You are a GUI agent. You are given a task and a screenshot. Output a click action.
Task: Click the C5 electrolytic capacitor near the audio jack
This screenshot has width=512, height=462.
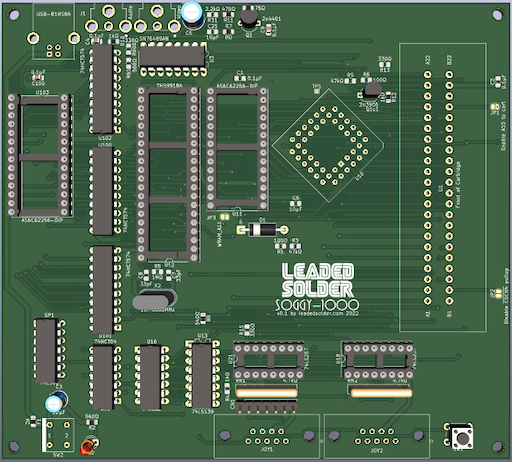(x=192, y=14)
